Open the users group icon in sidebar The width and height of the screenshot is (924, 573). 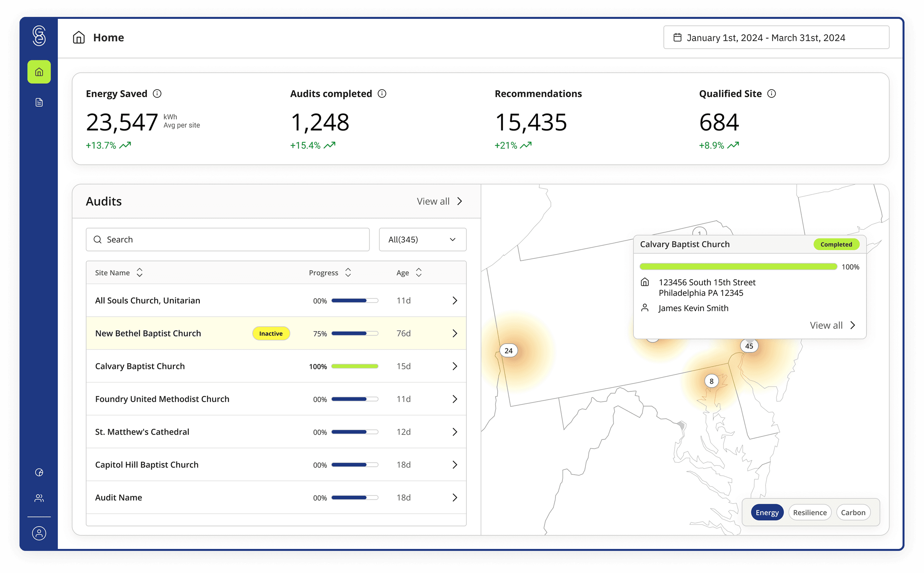(x=39, y=498)
